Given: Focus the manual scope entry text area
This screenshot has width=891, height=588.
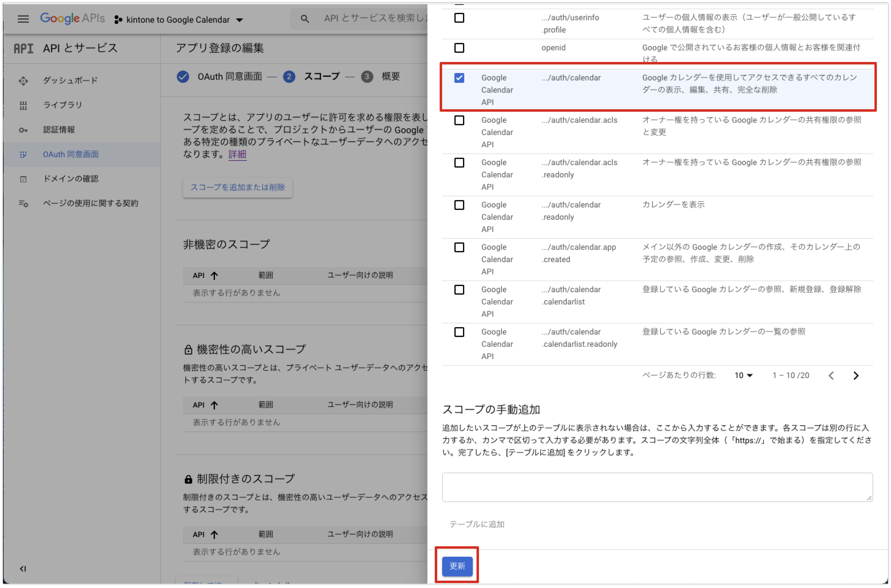Looking at the screenshot, I should point(657,487).
